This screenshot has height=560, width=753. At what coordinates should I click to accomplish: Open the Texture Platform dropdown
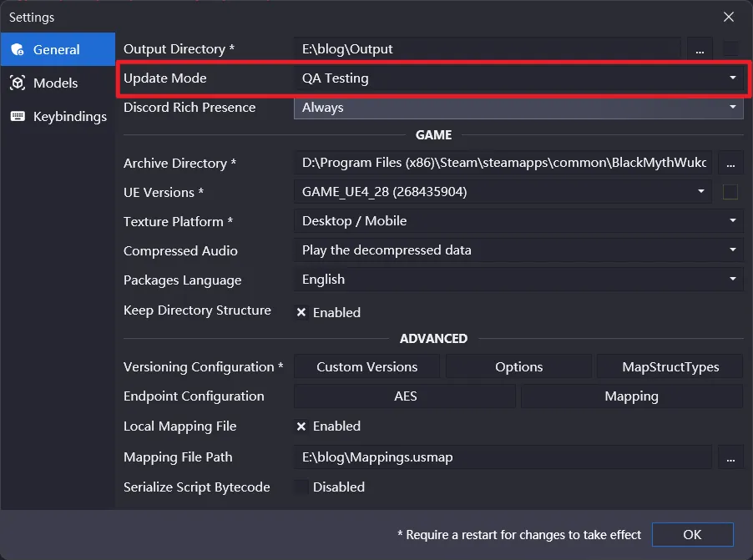point(518,221)
